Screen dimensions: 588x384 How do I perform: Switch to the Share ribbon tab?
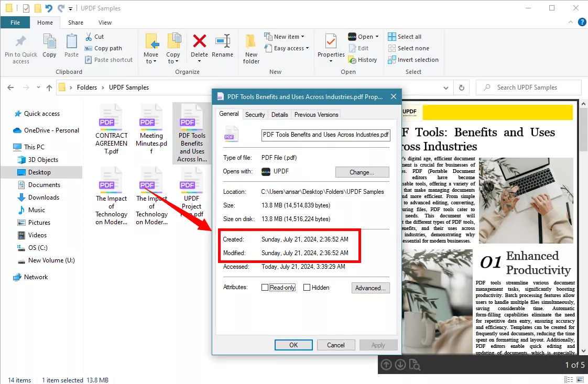coord(75,23)
